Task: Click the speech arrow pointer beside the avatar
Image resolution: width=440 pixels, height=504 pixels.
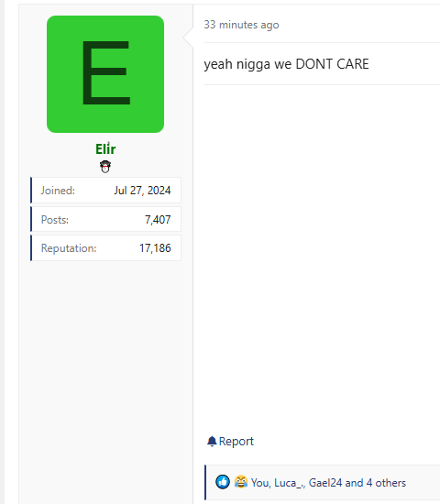Action: (x=188, y=38)
